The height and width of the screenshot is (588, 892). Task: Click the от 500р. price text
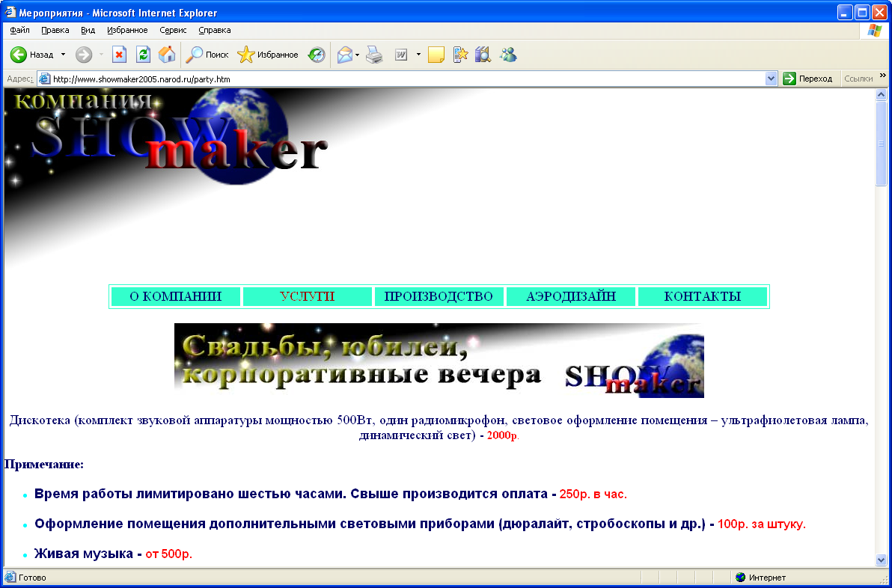coord(169,554)
